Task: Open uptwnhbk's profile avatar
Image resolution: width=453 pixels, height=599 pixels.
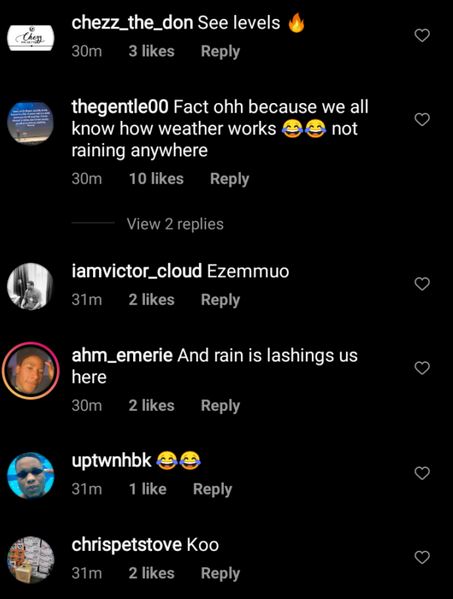Action: 31,476
